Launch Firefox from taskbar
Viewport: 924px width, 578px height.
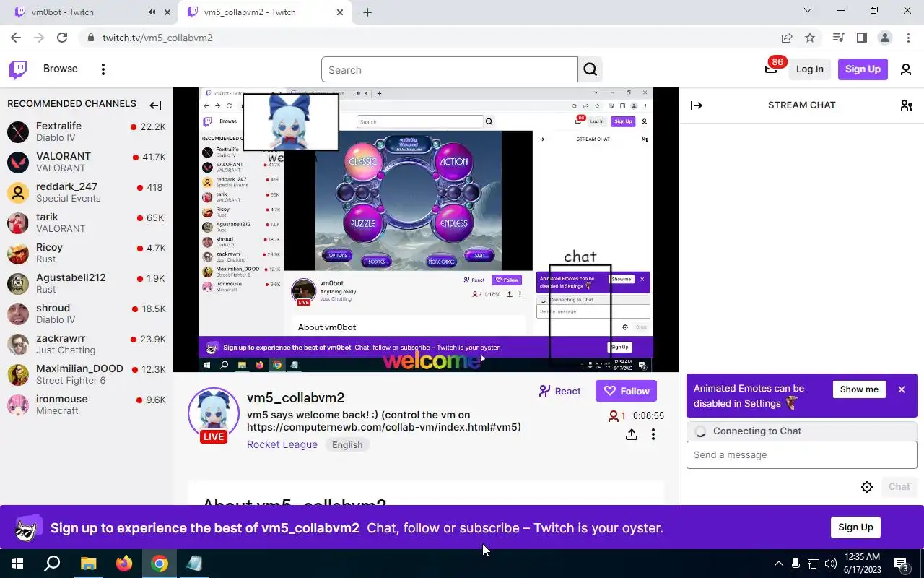124,564
